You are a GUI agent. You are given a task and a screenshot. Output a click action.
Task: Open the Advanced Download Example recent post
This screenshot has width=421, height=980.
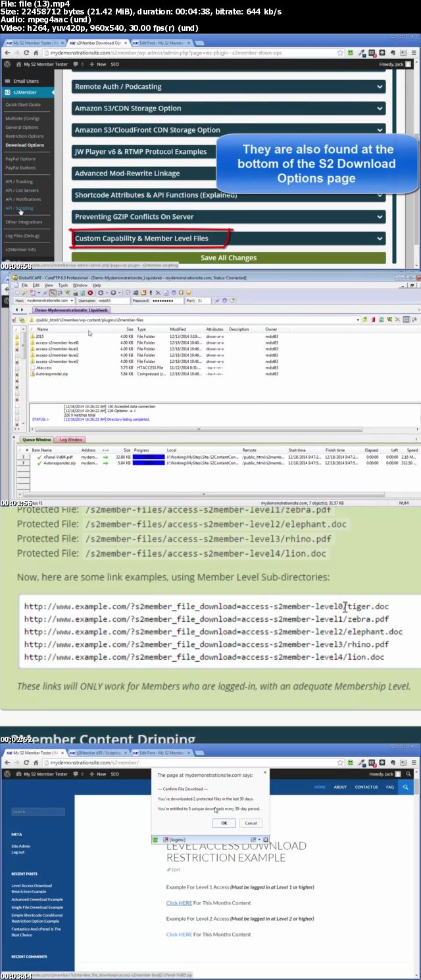(37, 899)
